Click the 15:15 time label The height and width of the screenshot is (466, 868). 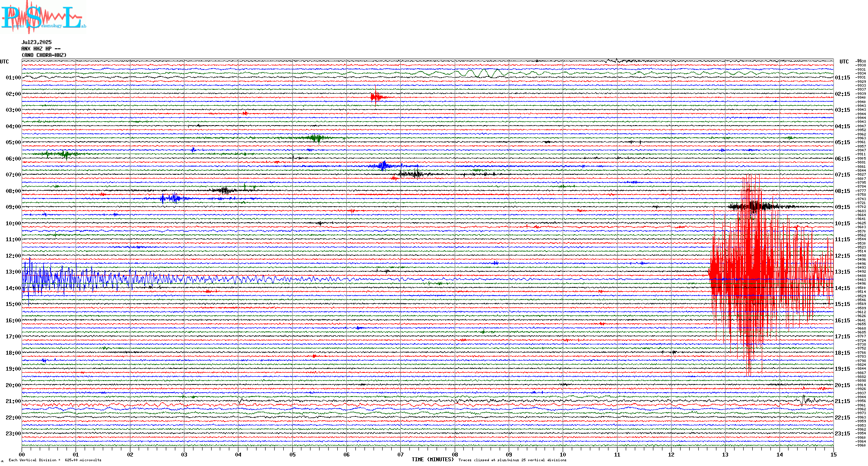[843, 304]
